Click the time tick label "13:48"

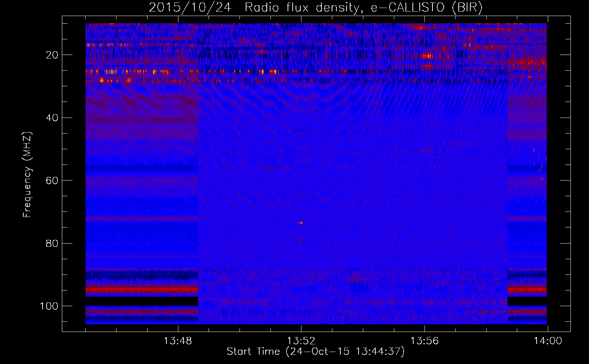point(178,341)
